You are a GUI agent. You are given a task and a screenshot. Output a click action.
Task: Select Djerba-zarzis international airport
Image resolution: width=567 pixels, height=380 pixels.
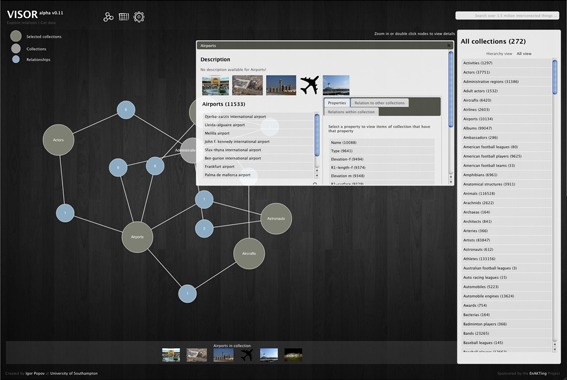click(258, 116)
